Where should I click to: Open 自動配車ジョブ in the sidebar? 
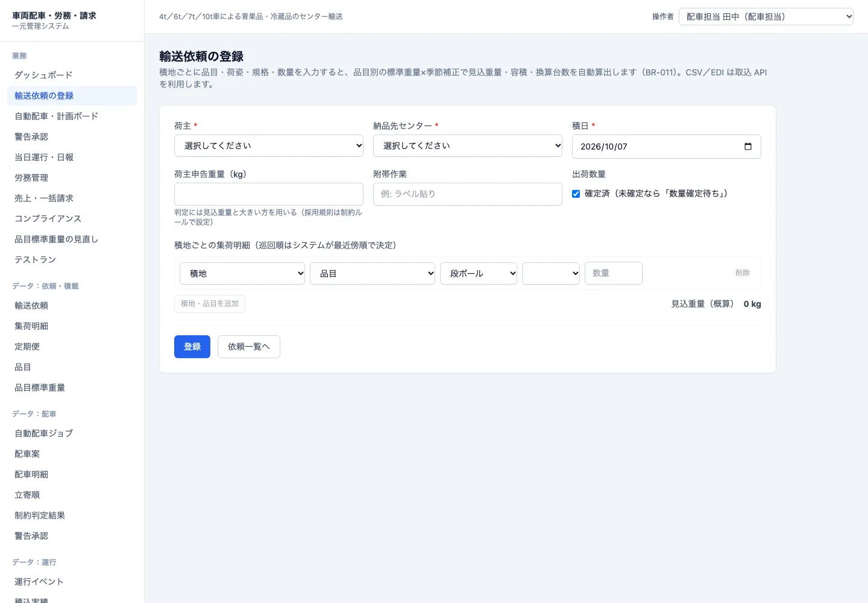click(x=72, y=434)
